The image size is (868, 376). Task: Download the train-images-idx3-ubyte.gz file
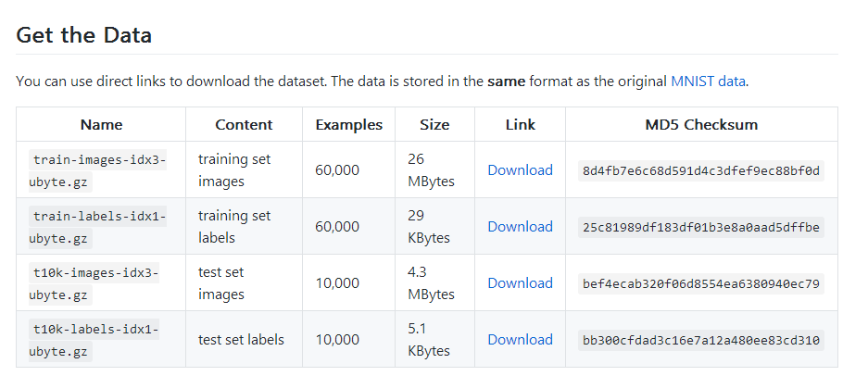click(x=520, y=170)
